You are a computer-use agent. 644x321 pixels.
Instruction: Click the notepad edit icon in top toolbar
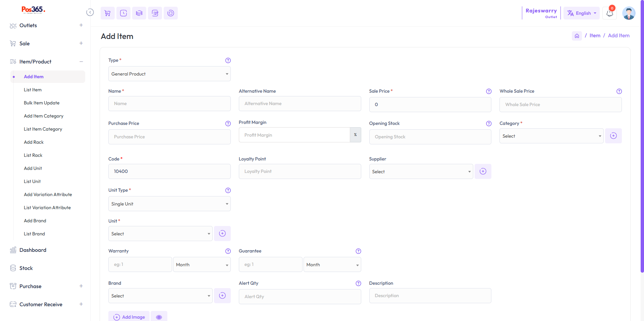155,13
